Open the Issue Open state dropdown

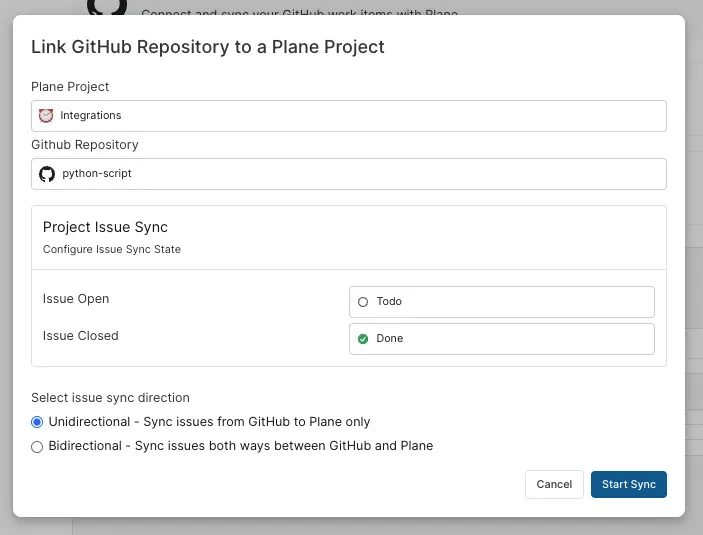501,302
